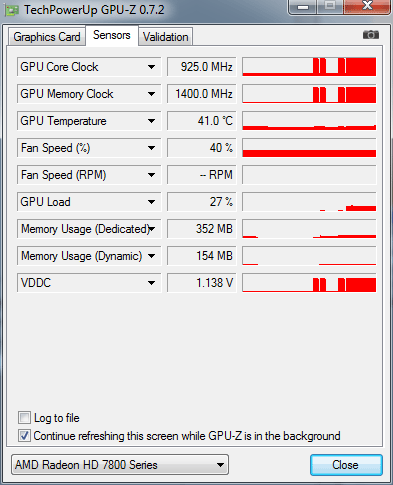Click the 41.0 °C temperature value field
Viewport: 393px width, 485px height.
[201, 121]
